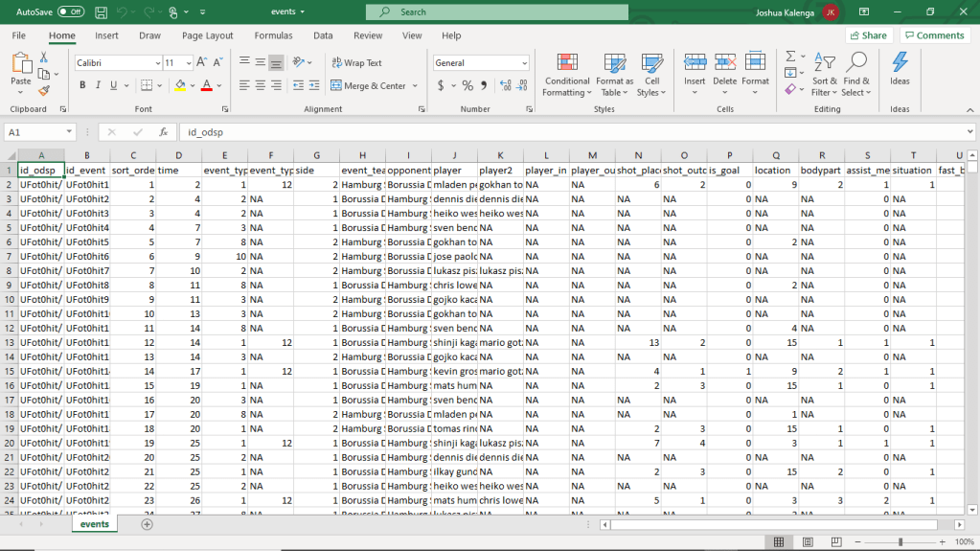This screenshot has width=980, height=551.
Task: Adjust the zoom slider in status bar
Action: tap(900, 542)
